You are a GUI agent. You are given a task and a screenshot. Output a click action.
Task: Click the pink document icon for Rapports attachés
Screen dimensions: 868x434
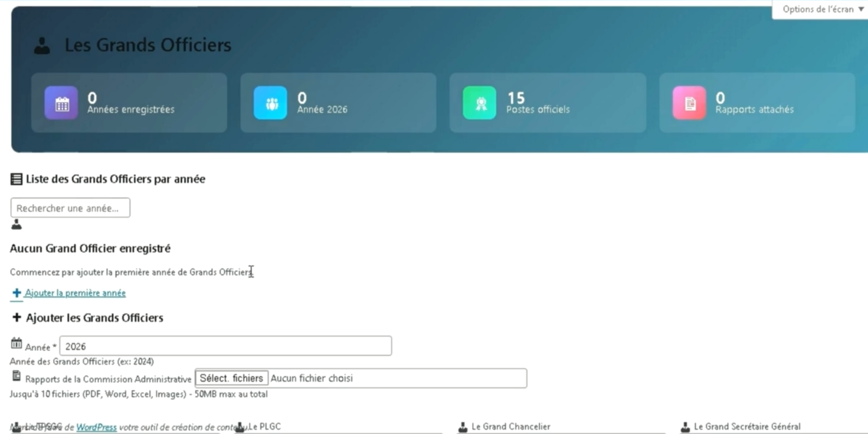click(689, 103)
